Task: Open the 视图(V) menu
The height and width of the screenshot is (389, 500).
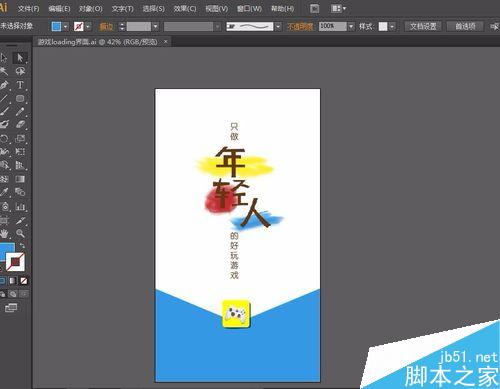Action: 217,9
